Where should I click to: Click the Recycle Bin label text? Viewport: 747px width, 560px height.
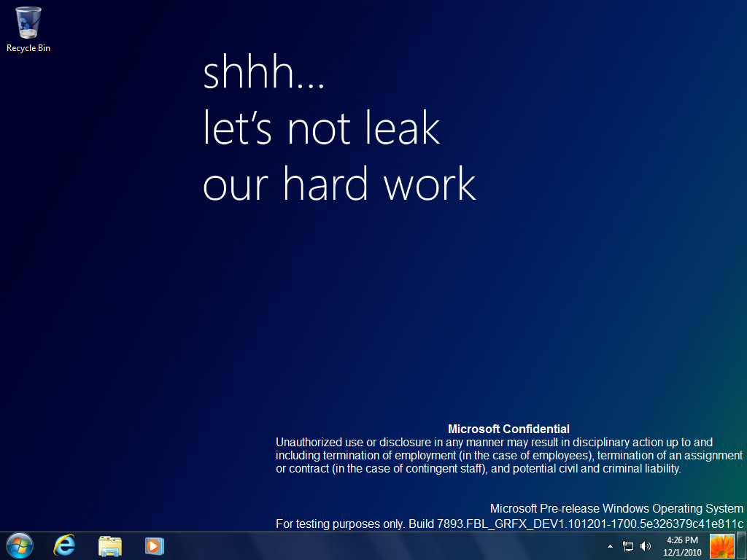pos(28,48)
